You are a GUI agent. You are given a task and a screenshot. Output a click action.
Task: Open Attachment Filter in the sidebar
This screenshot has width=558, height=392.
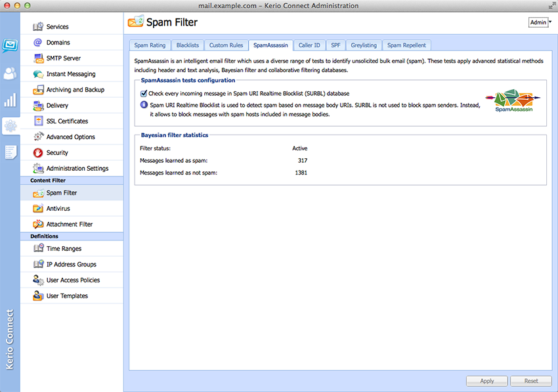(x=69, y=225)
